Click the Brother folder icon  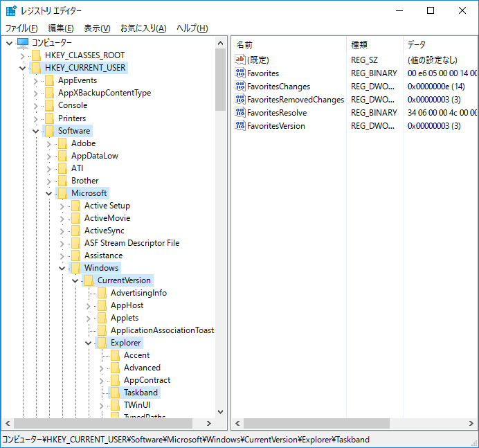tap(62, 181)
